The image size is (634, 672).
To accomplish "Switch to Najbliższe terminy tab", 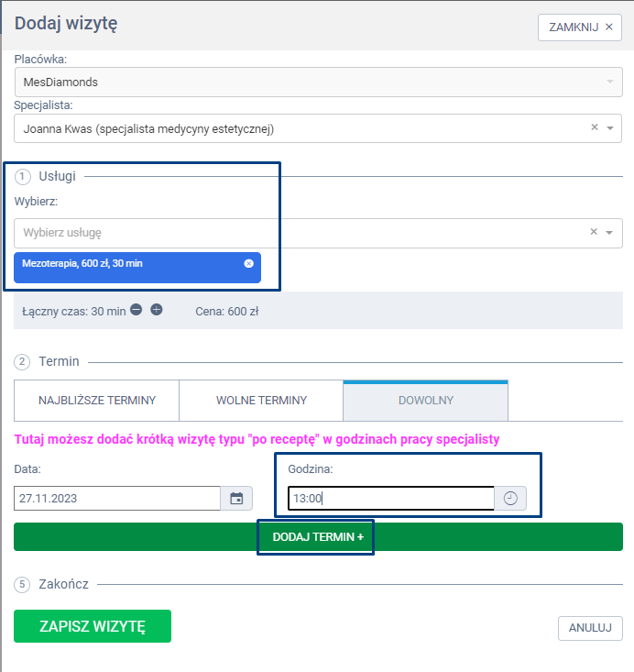I will point(96,401).
